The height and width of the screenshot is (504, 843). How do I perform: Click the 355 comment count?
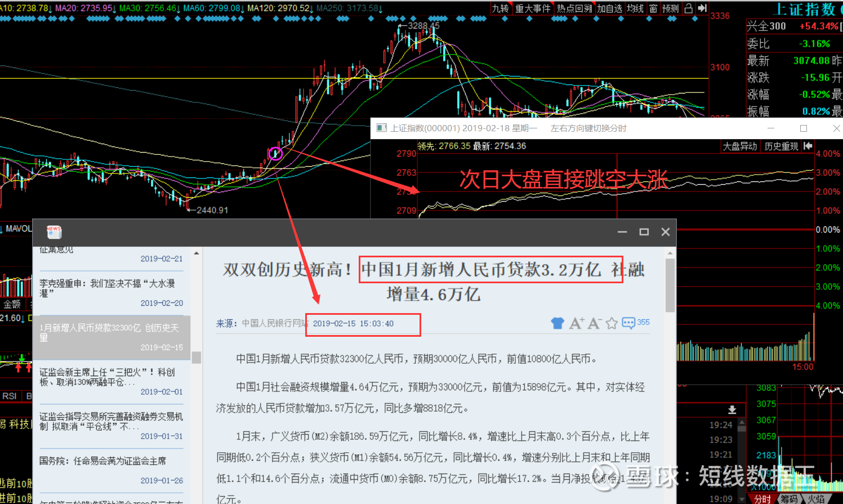(644, 322)
